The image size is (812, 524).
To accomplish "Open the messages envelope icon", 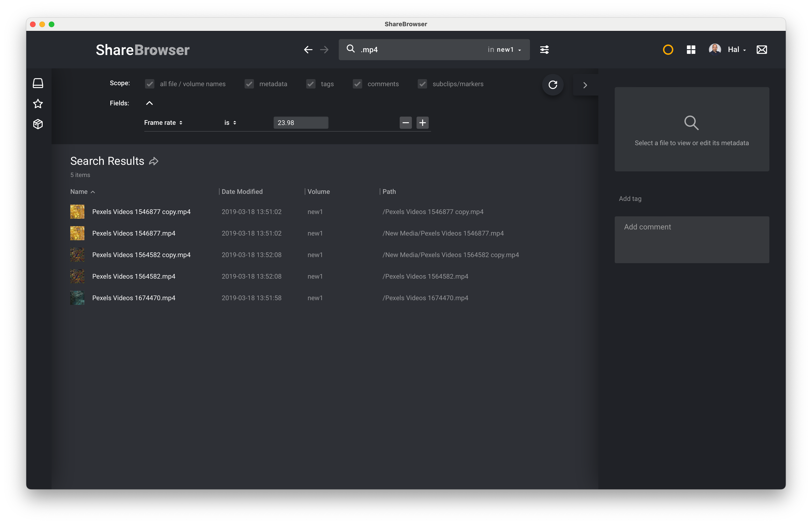I will [x=762, y=50].
